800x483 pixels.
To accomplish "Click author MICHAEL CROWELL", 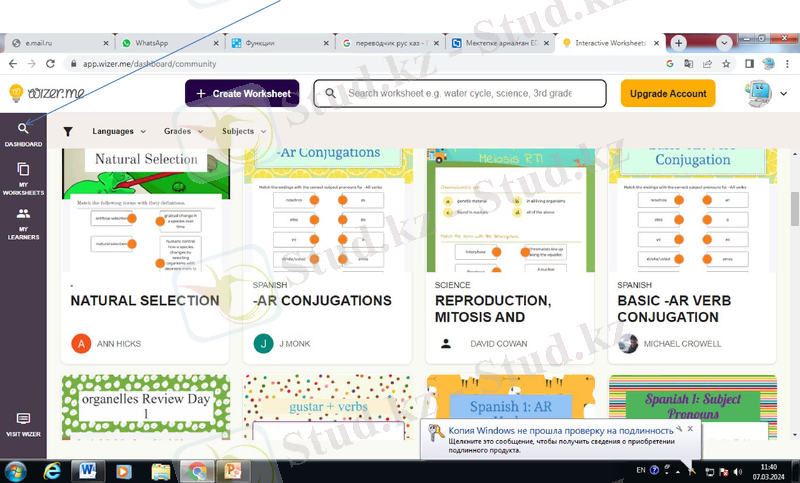I will (682, 344).
